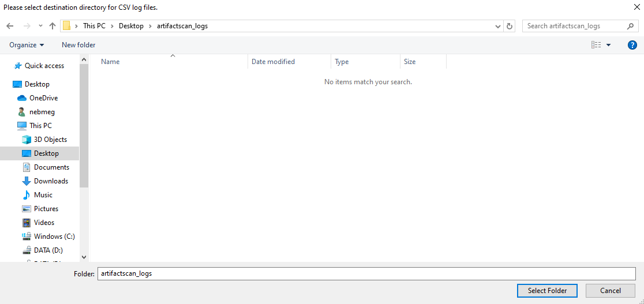Viewport: 644px width, 304px height.
Task: Click the Quick access star icon
Action: click(18, 66)
